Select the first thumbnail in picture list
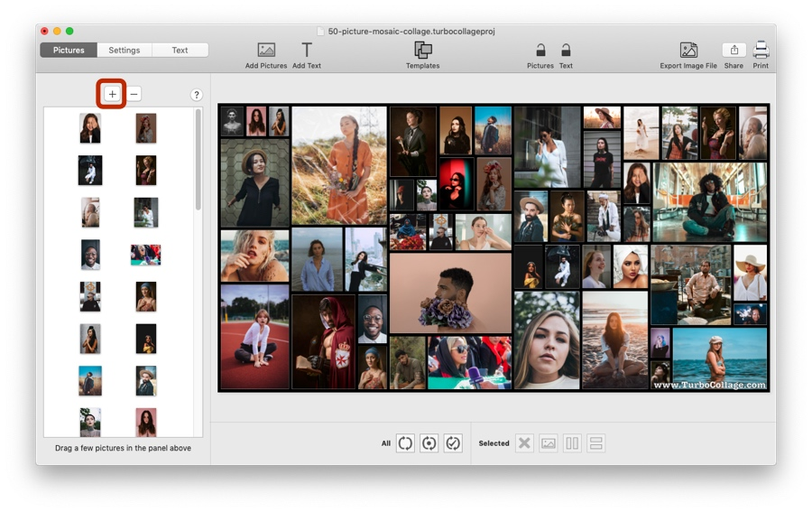The image size is (812, 512). [x=89, y=127]
